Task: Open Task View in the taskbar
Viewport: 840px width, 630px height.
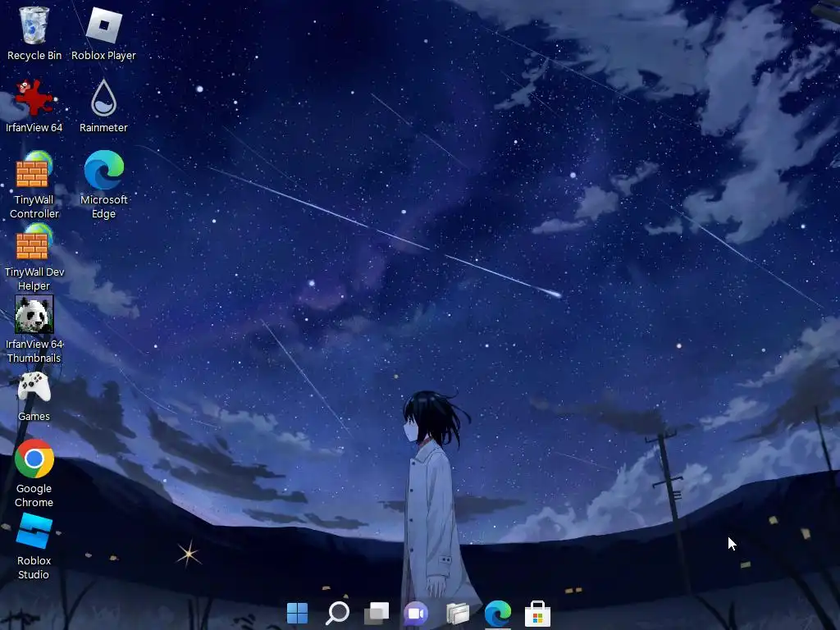Action: tap(377, 613)
